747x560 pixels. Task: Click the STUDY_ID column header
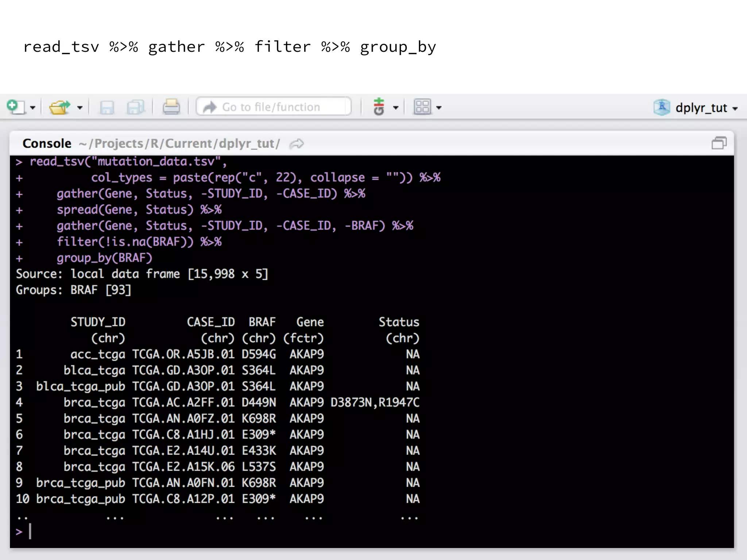tap(98, 322)
